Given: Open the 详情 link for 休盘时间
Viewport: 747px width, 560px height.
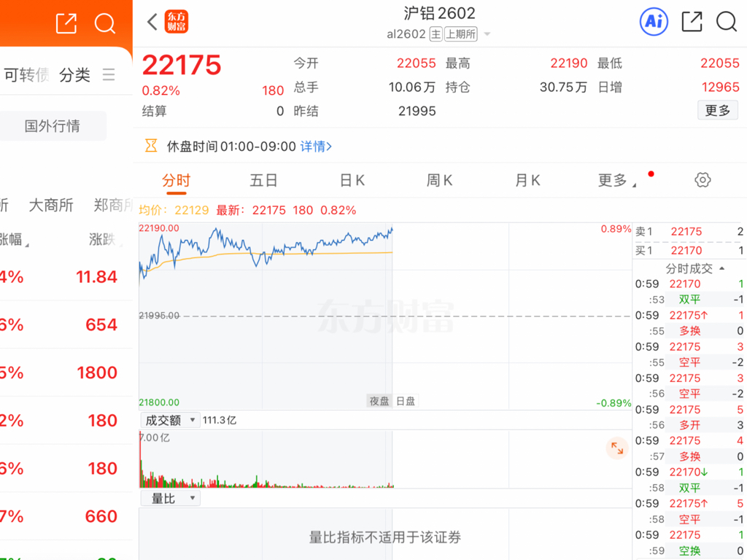Looking at the screenshot, I should [316, 146].
